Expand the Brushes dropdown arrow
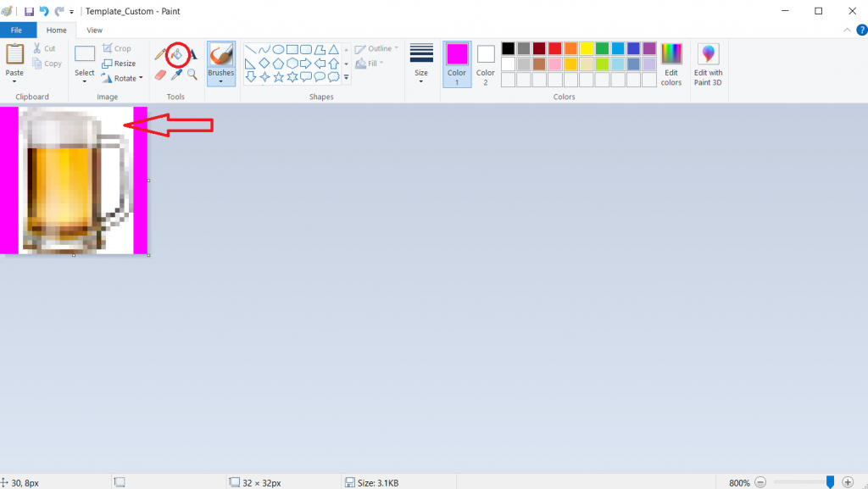The image size is (868, 489). click(221, 82)
